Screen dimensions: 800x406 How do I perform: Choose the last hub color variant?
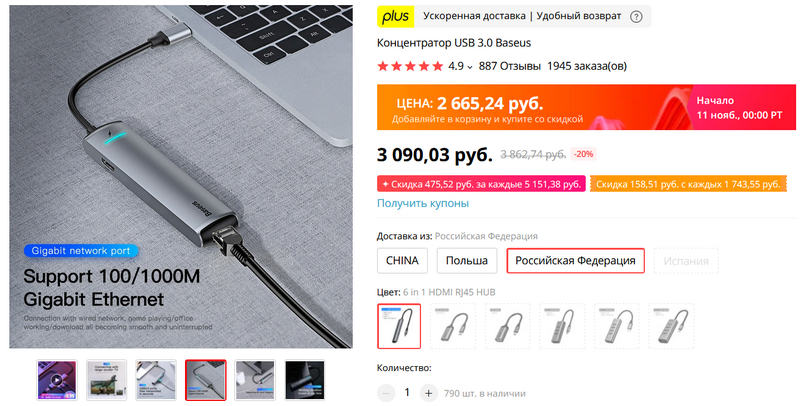pyautogui.click(x=671, y=326)
